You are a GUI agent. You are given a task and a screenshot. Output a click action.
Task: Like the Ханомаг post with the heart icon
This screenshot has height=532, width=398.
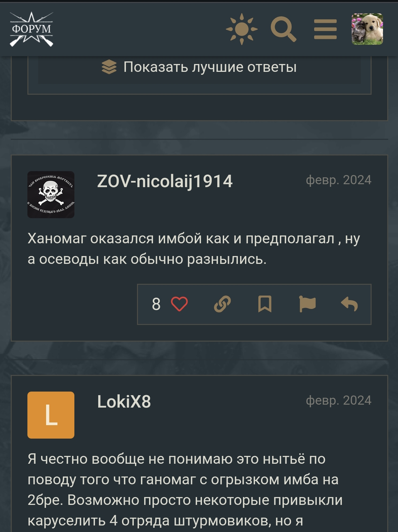(179, 304)
